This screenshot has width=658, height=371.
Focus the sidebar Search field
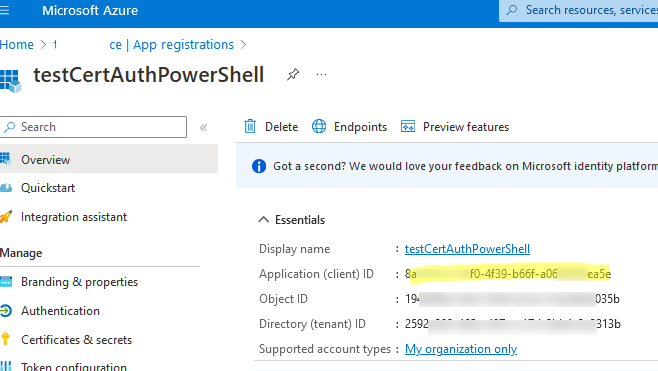tap(93, 127)
